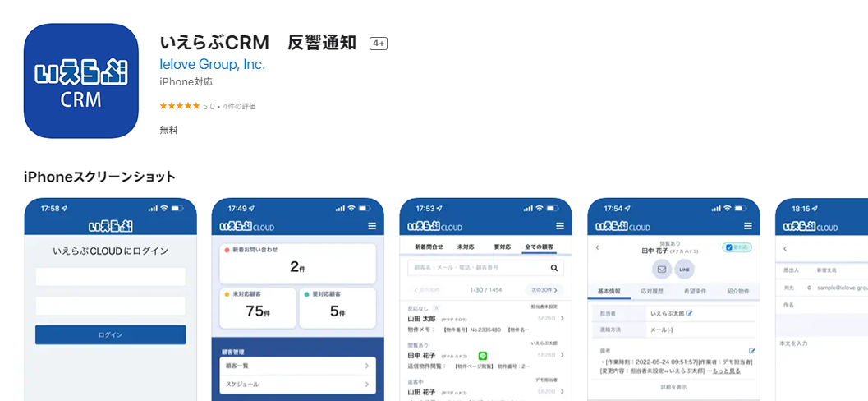Image resolution: width=868 pixels, height=401 pixels.
Task: Click the orange five-star rating
Action: pyautogui.click(x=179, y=106)
